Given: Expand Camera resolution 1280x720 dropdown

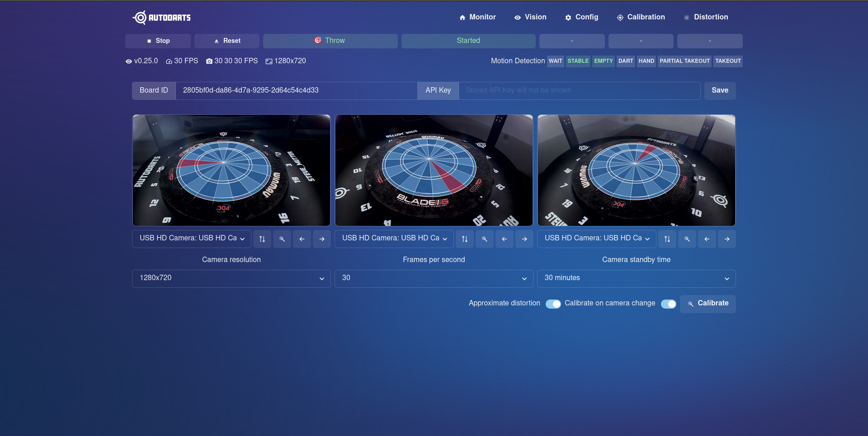Looking at the screenshot, I should 231,278.
